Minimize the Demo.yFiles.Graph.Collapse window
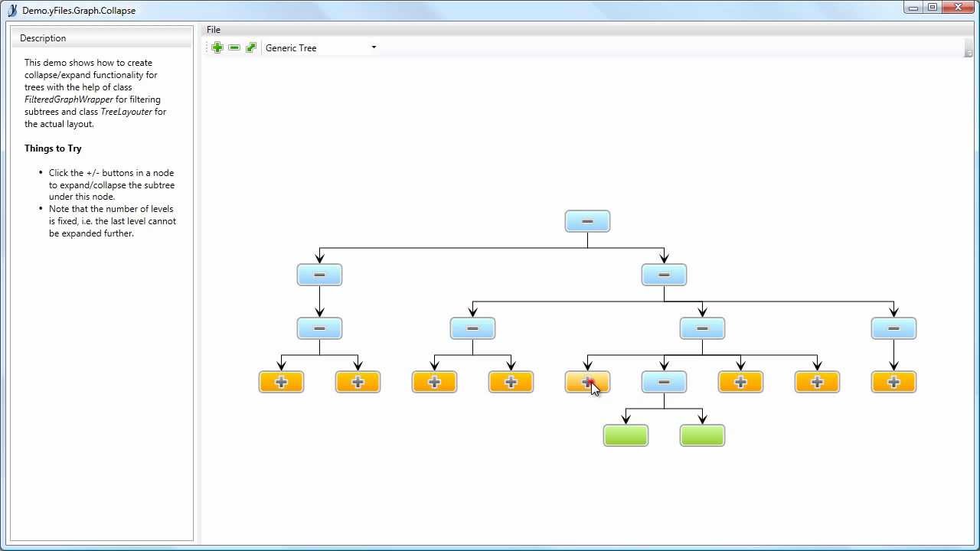 click(x=913, y=8)
